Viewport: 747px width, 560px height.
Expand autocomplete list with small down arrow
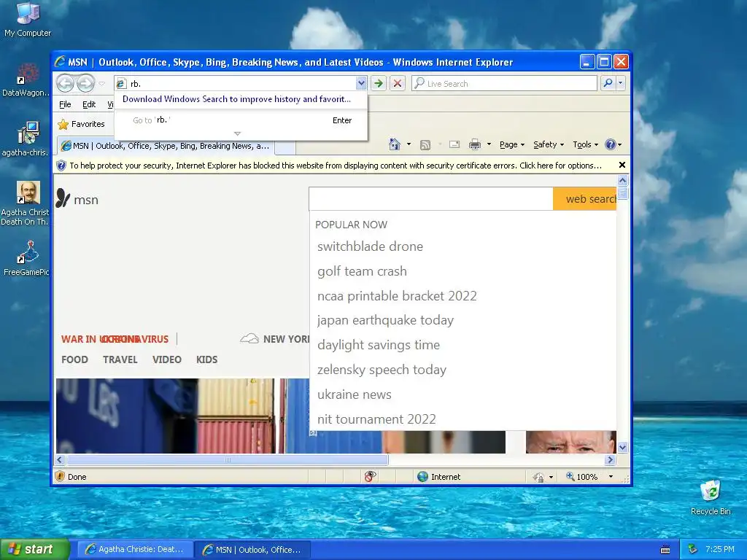click(237, 134)
